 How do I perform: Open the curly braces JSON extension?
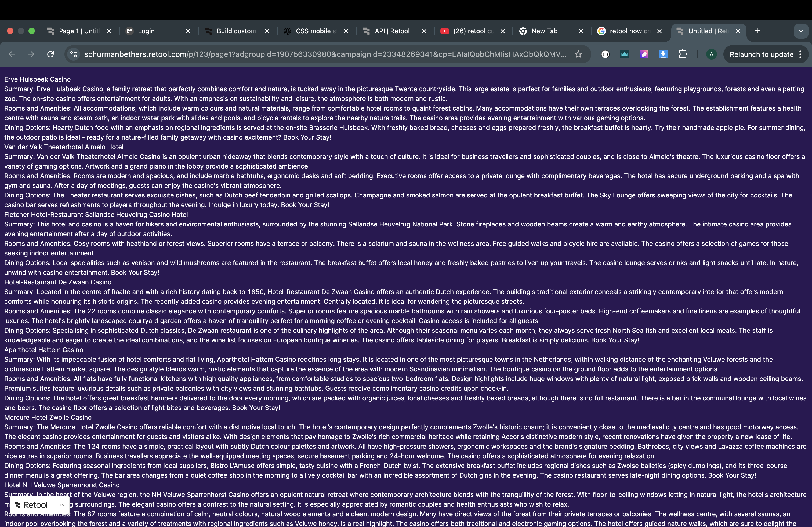[605, 54]
